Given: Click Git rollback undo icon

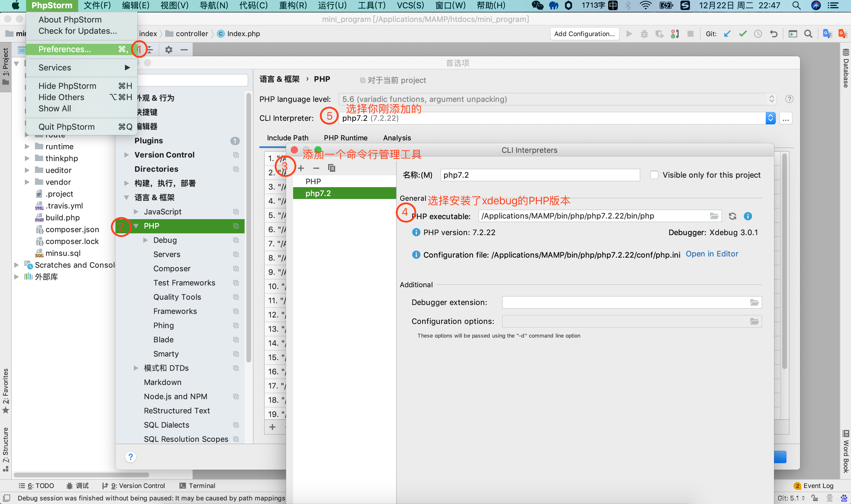Looking at the screenshot, I should pyautogui.click(x=774, y=34).
